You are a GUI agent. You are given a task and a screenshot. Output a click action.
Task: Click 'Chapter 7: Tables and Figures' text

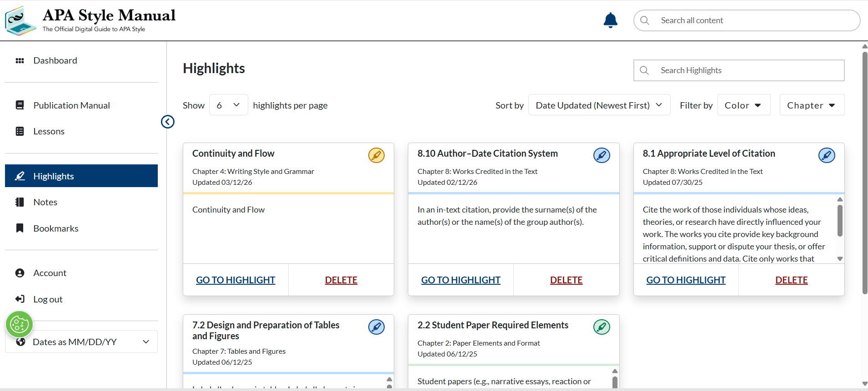coord(239,351)
